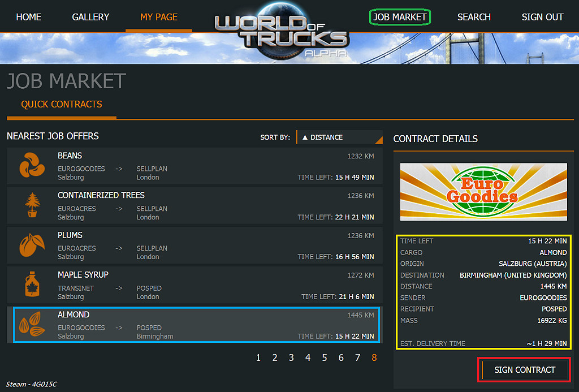Open the Search page

[x=474, y=17]
